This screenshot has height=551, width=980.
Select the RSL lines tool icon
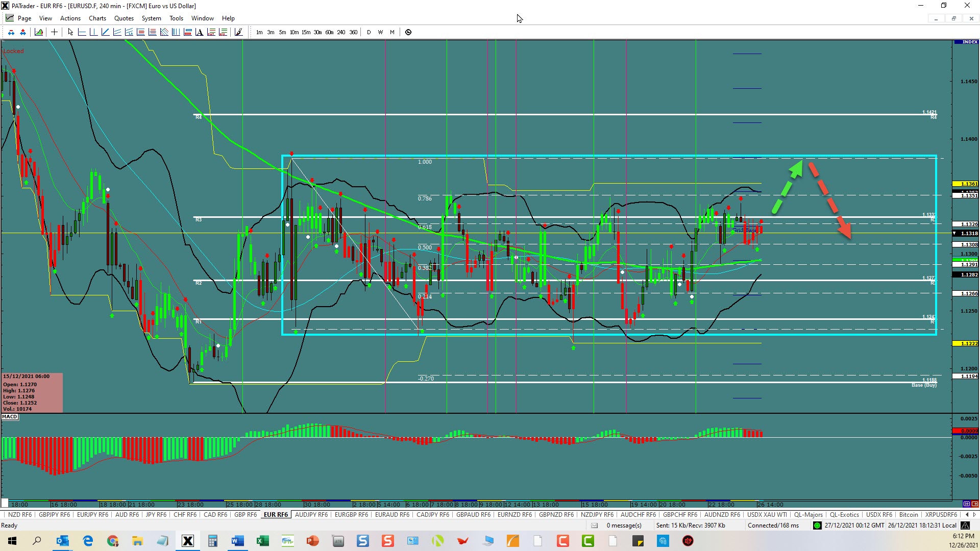pos(223,32)
